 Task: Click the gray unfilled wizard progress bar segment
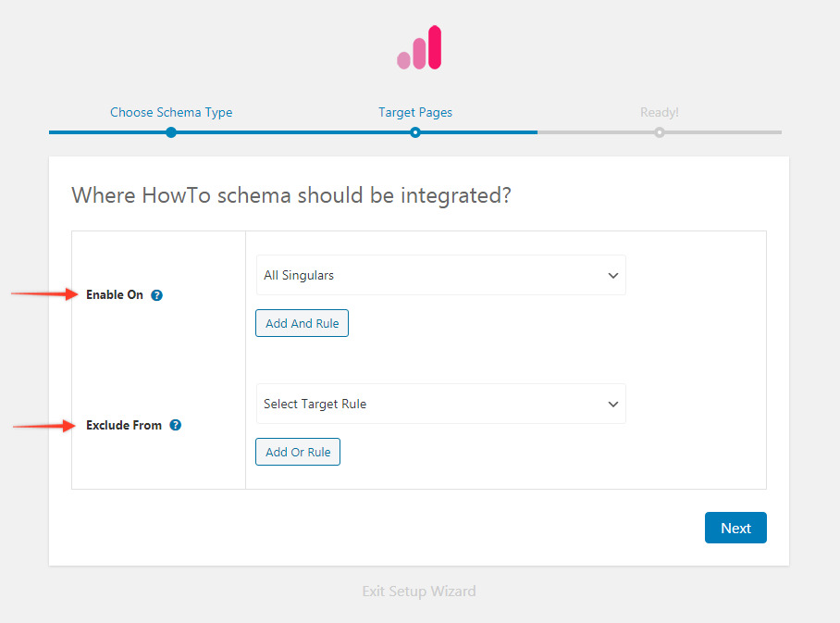[x=722, y=132]
